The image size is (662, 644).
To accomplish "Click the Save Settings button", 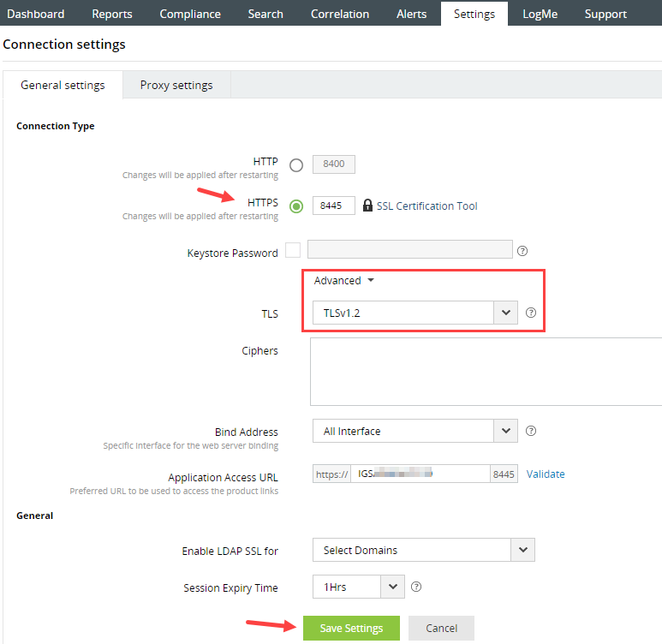I will (351, 628).
